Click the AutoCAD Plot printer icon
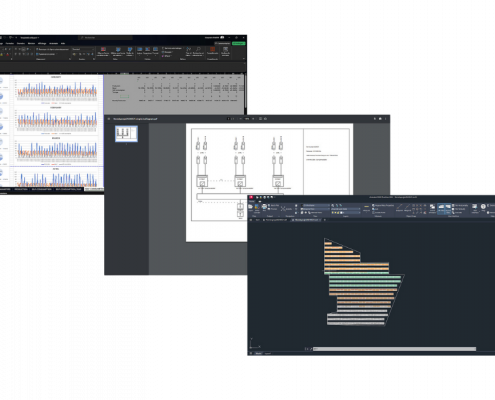Viewport: 495px width, 400px height. (264, 207)
